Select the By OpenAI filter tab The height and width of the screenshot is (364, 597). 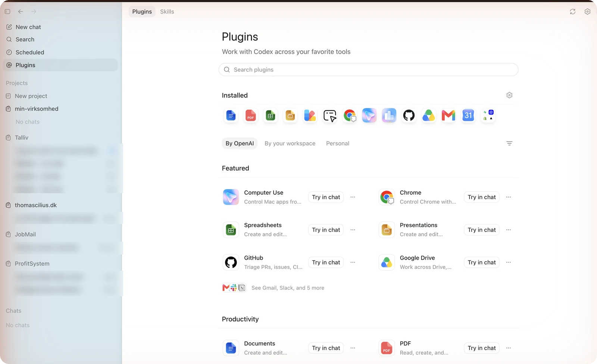pos(240,143)
